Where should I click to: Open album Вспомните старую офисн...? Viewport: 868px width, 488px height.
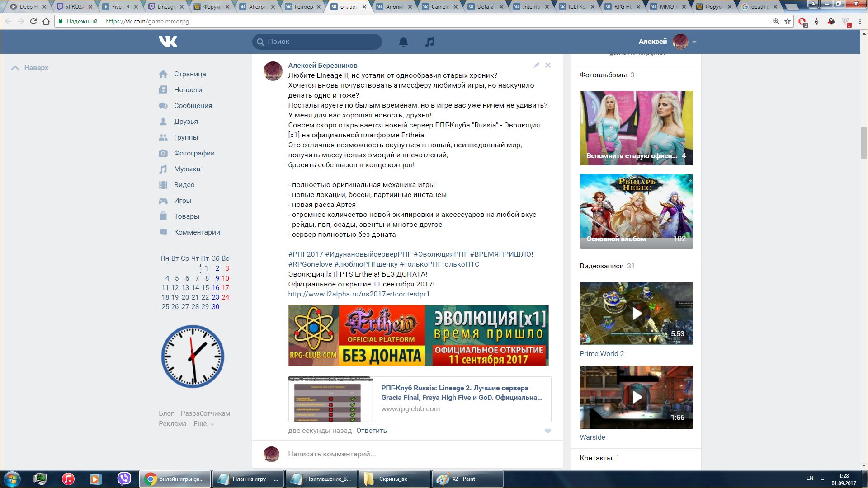point(636,128)
